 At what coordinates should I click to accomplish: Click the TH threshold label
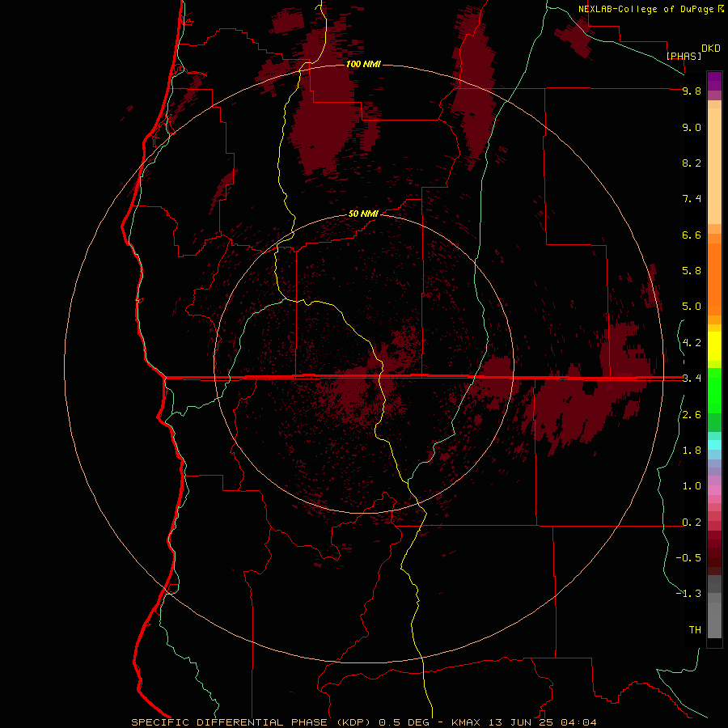(x=695, y=630)
